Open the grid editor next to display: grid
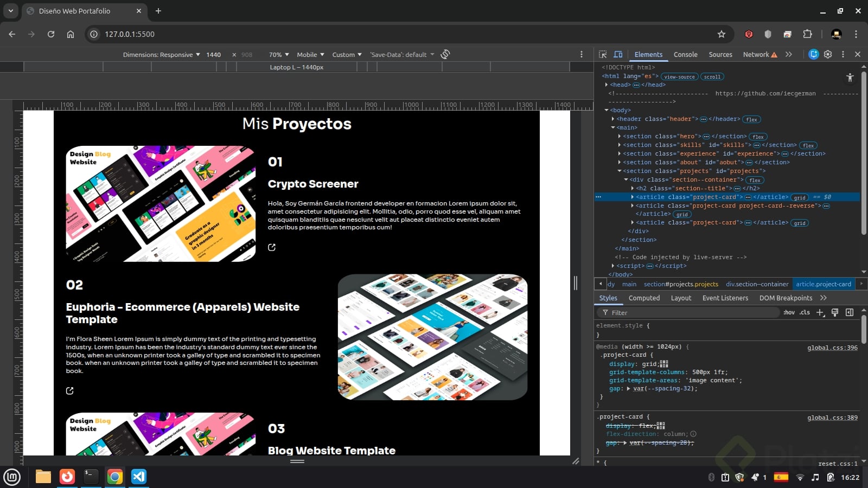 [x=664, y=364]
